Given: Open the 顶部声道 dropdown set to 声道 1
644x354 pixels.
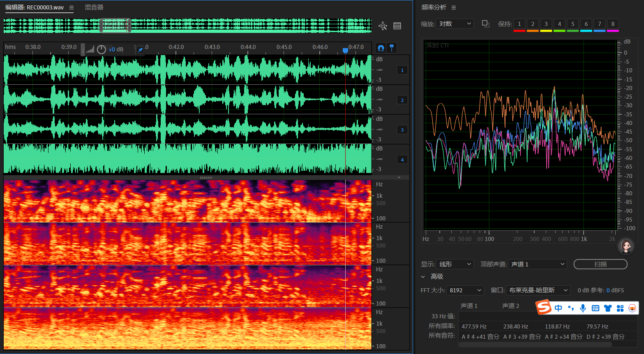Looking at the screenshot, I should click(538, 264).
